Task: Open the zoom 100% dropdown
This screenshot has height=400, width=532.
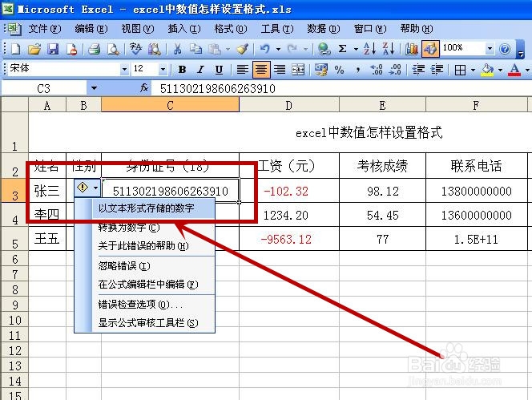Action: tap(490, 49)
